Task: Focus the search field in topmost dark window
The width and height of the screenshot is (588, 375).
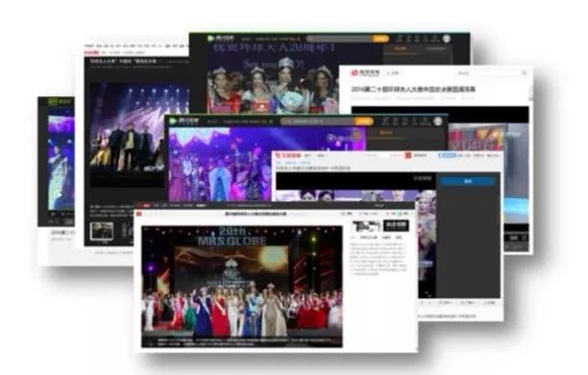Action: pos(339,38)
